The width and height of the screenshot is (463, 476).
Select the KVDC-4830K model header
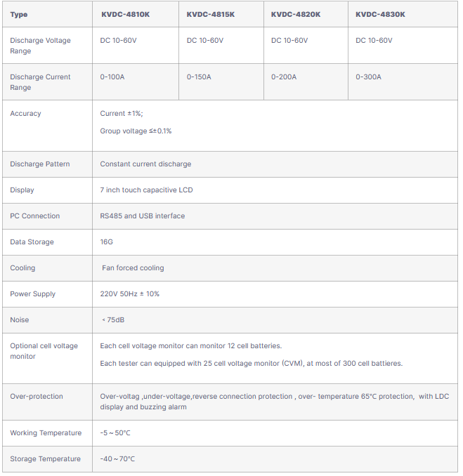[x=380, y=14]
